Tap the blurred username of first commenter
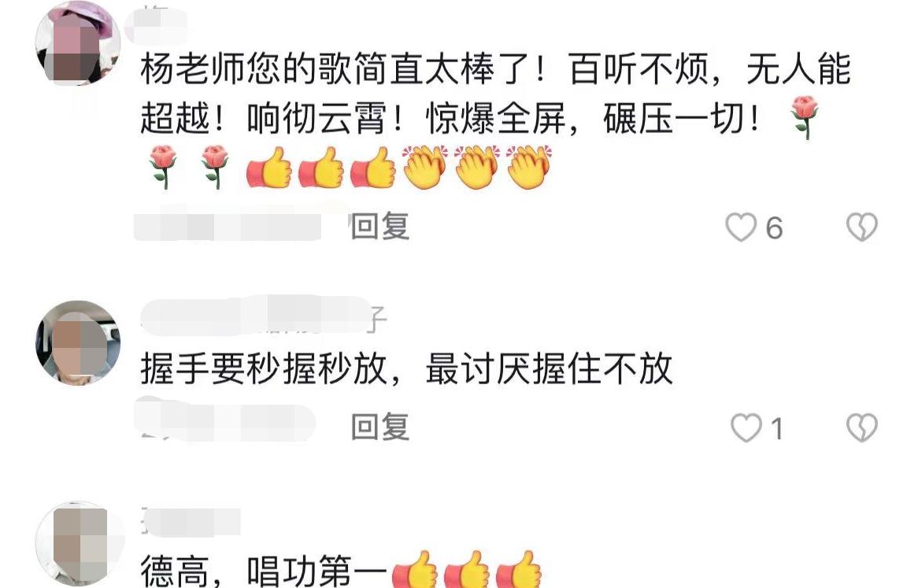 (x=157, y=24)
